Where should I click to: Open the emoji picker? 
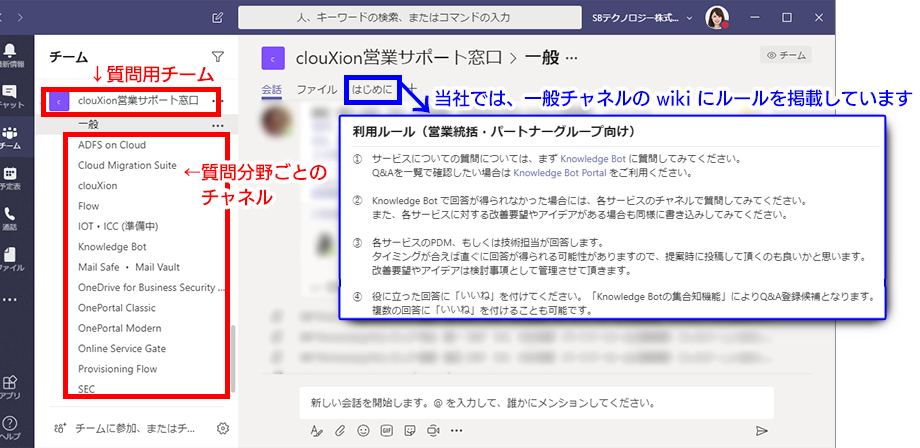[363, 430]
